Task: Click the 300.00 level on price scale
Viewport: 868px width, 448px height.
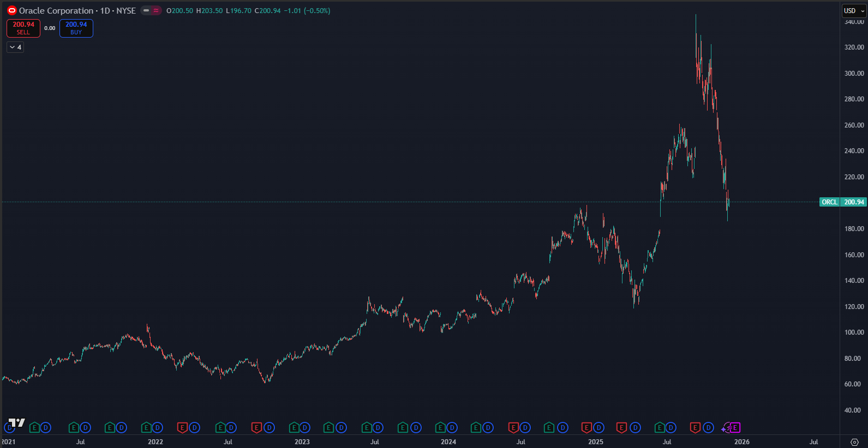Action: tap(854, 73)
